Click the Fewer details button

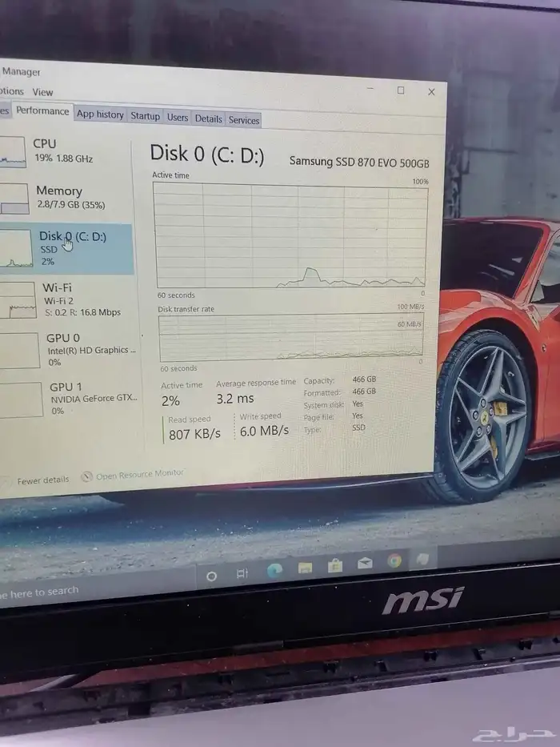[x=43, y=480]
